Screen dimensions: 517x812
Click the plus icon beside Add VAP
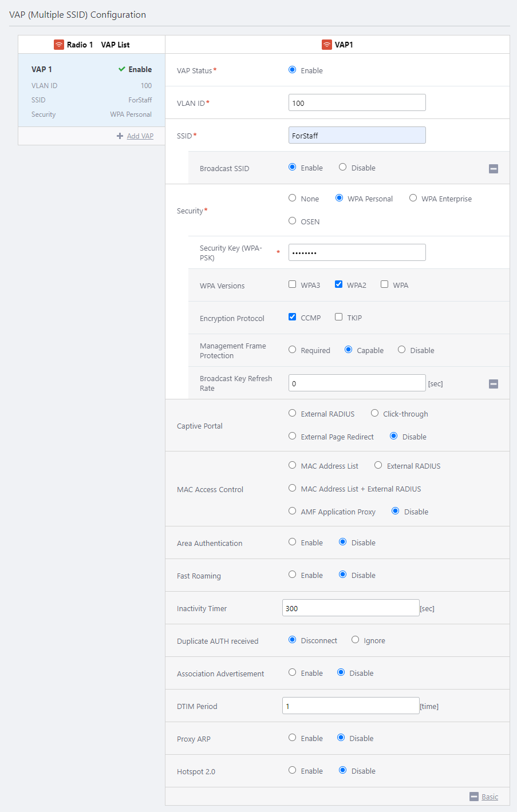(120, 136)
